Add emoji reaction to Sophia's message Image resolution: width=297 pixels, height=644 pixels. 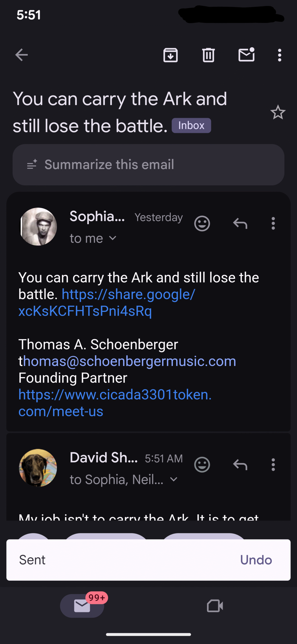(202, 223)
